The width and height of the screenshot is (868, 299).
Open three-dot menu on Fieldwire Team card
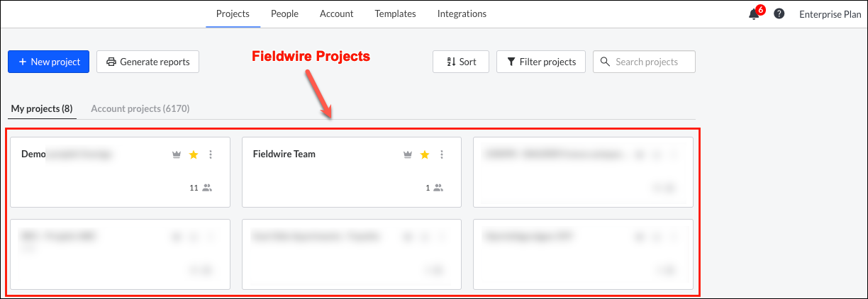tap(442, 154)
